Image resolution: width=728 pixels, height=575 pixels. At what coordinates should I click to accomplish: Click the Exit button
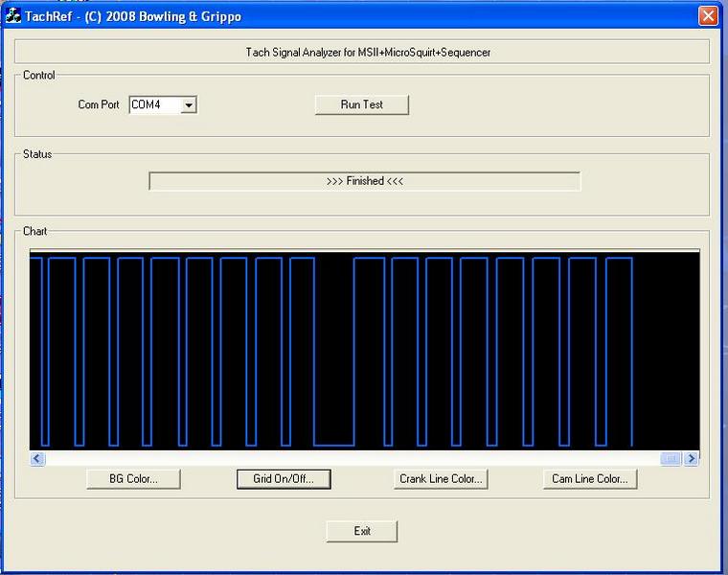(362, 531)
